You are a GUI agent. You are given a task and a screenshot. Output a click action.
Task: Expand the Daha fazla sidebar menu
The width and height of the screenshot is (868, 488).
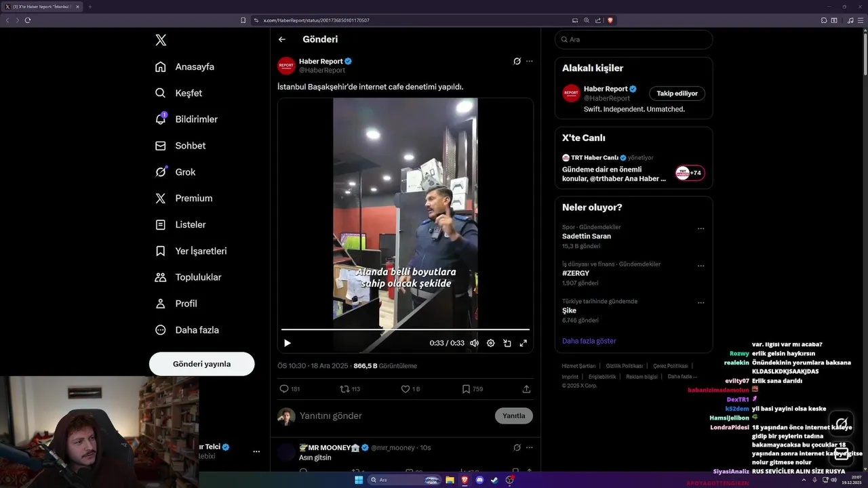coord(187,330)
